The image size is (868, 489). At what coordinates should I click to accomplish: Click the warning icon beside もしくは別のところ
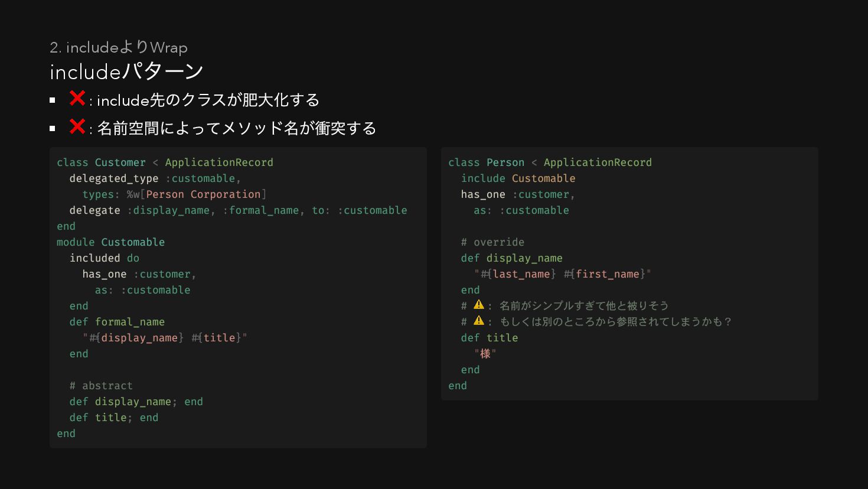tap(479, 321)
